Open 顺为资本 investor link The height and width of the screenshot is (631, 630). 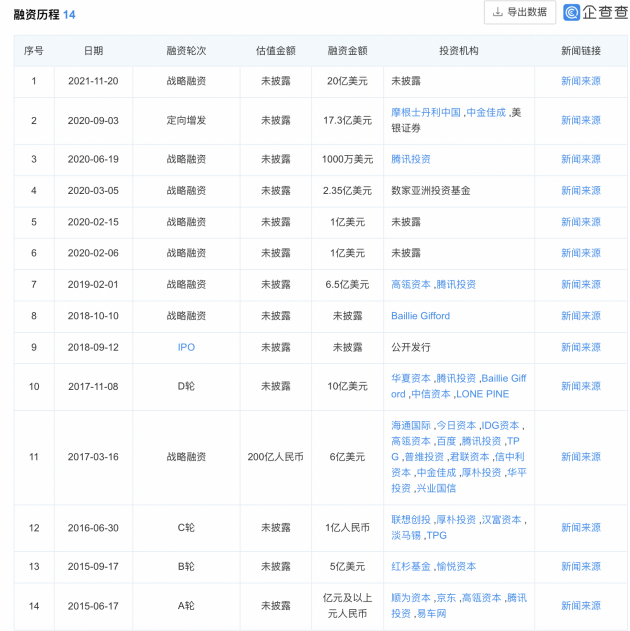click(x=411, y=598)
